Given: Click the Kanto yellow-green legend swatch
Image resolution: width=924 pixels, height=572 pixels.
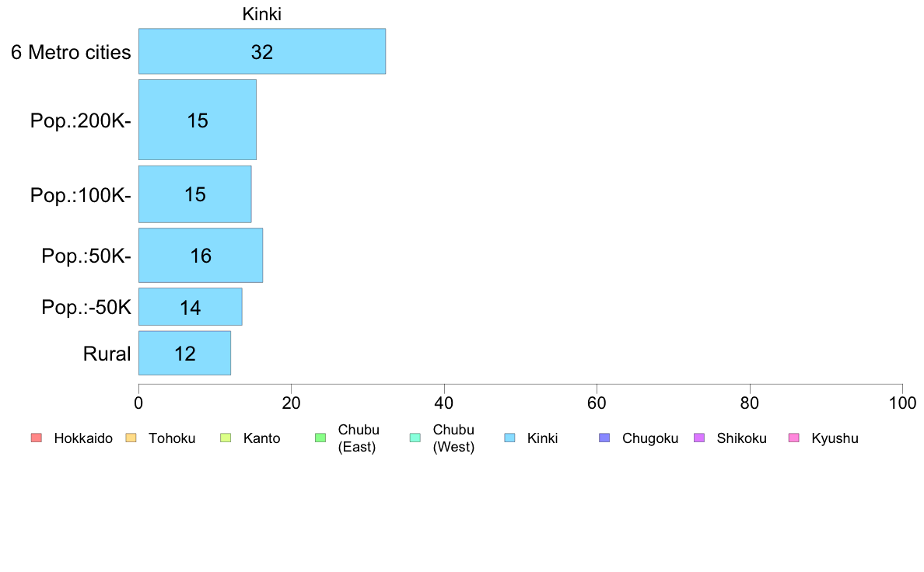Looking at the screenshot, I should [226, 438].
